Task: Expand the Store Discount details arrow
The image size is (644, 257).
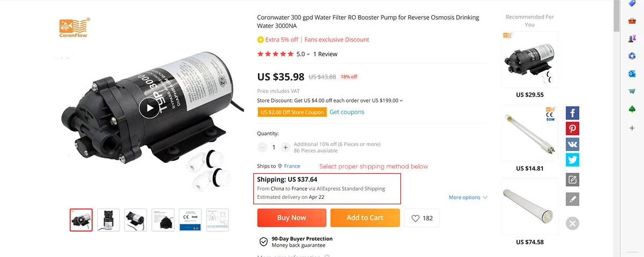Action: click(401, 101)
